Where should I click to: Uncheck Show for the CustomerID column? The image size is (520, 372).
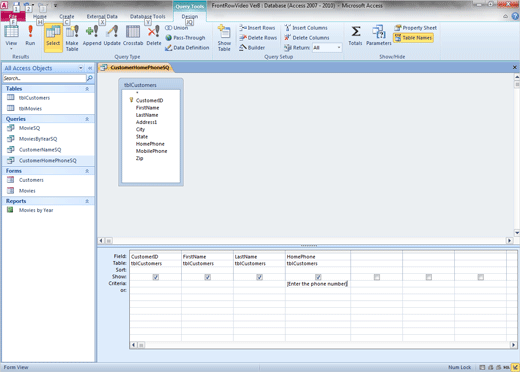coord(156,277)
